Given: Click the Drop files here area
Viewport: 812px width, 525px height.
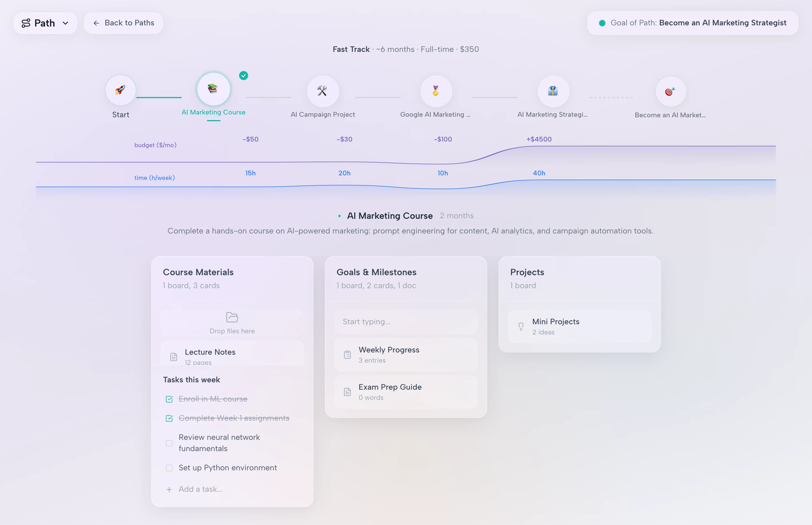Looking at the screenshot, I should 232,323.
